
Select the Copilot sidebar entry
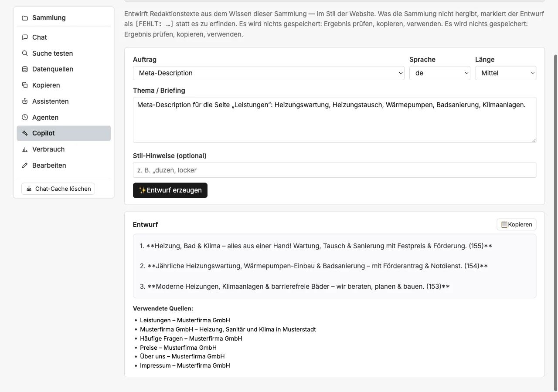click(64, 133)
